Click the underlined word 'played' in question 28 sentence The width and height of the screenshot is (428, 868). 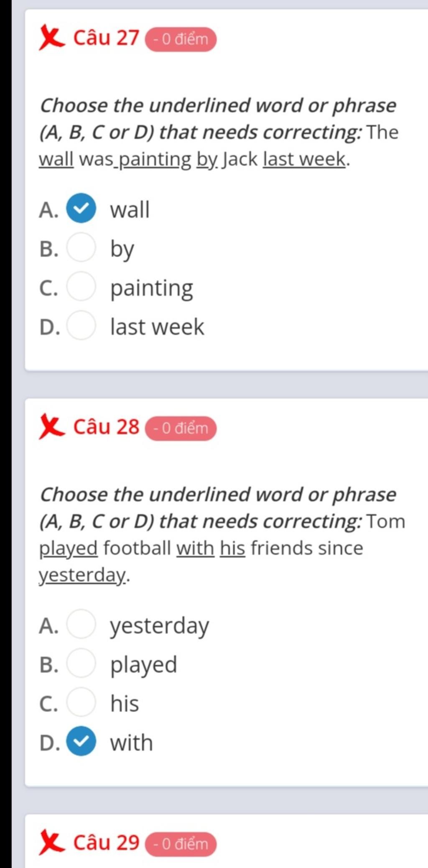click(x=68, y=549)
